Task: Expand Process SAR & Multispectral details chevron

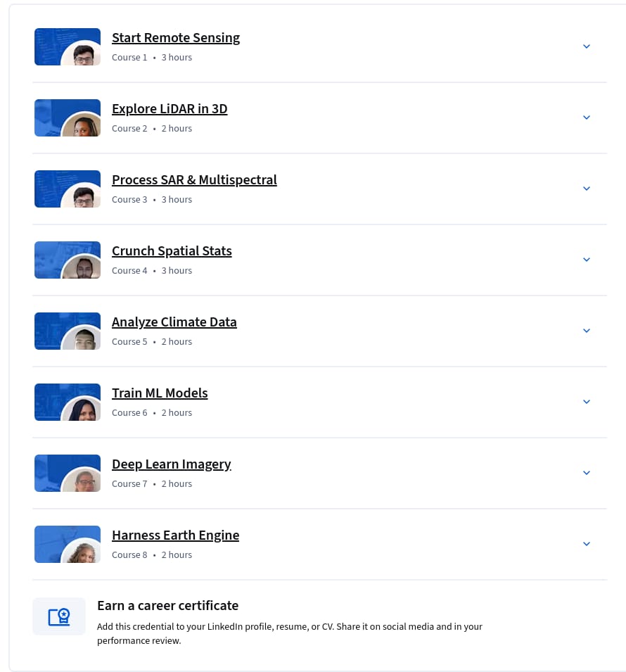Action: click(587, 189)
